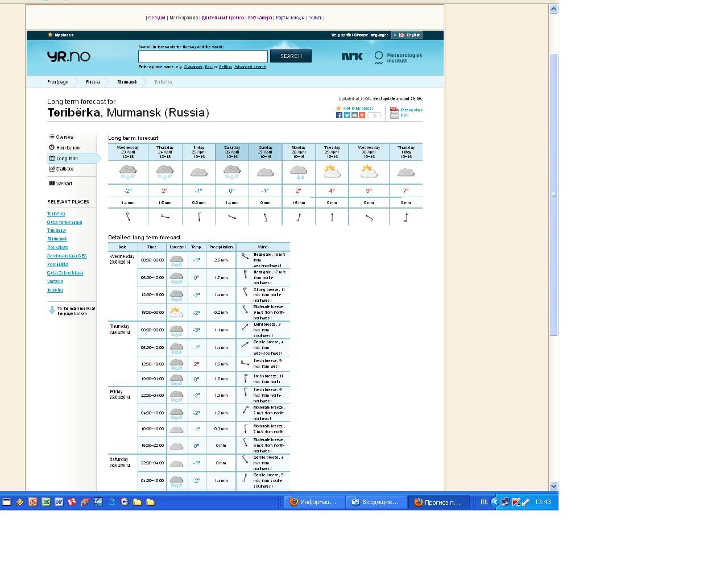The image size is (728, 582).
Task: Click the vertical scrollbar down arrow
Action: 553,486
